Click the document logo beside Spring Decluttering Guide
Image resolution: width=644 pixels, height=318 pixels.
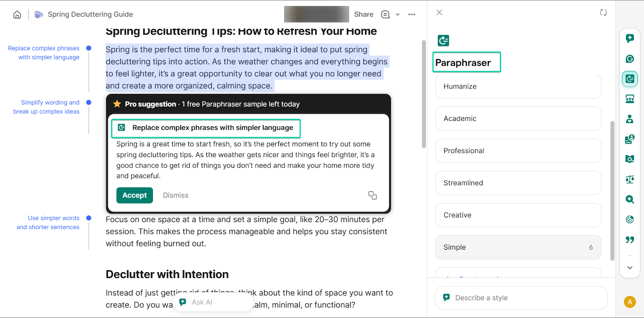39,14
